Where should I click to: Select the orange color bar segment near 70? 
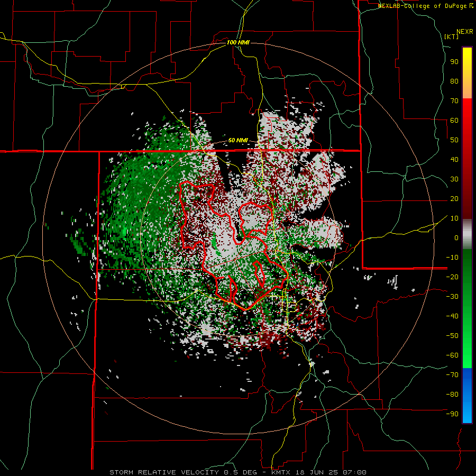(467, 91)
